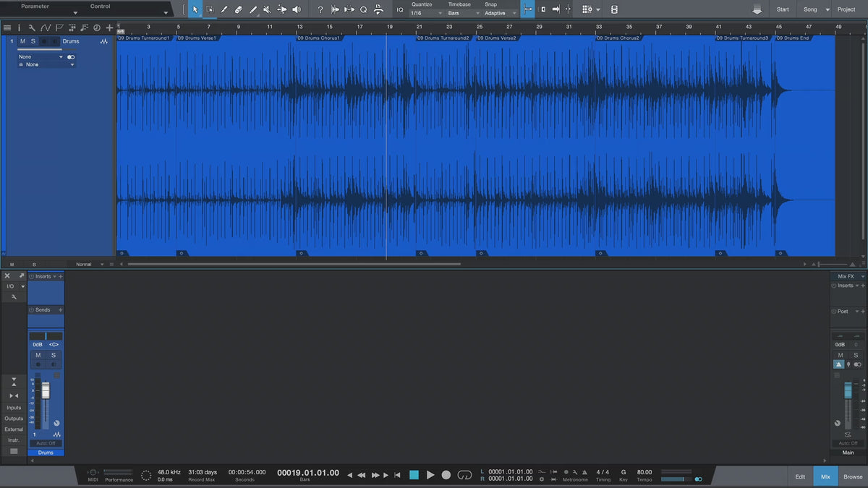Select the Mute tool

pos(267,9)
